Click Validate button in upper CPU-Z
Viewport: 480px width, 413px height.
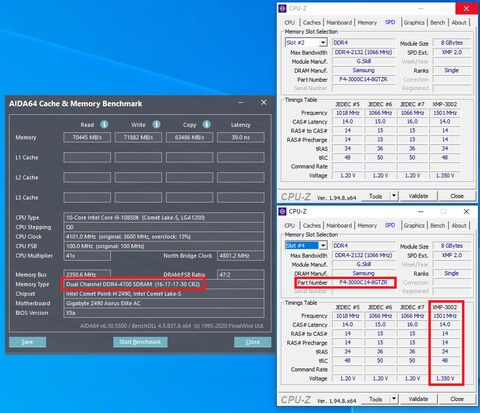[418, 196]
